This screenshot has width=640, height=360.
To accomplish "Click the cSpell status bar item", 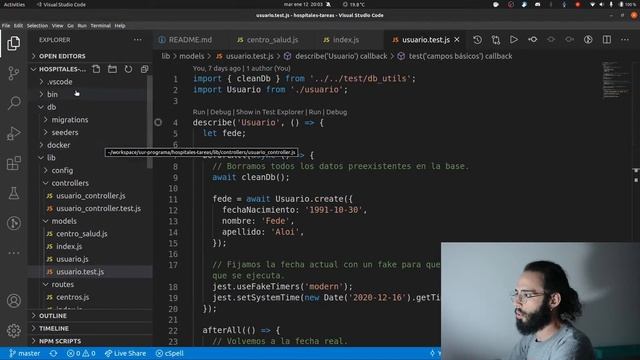I will pyautogui.click(x=170, y=353).
